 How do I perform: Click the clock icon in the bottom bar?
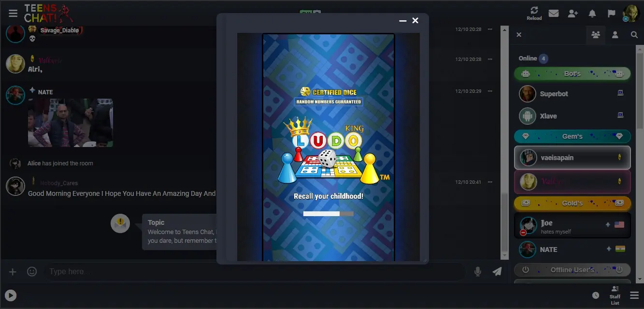coord(596,295)
